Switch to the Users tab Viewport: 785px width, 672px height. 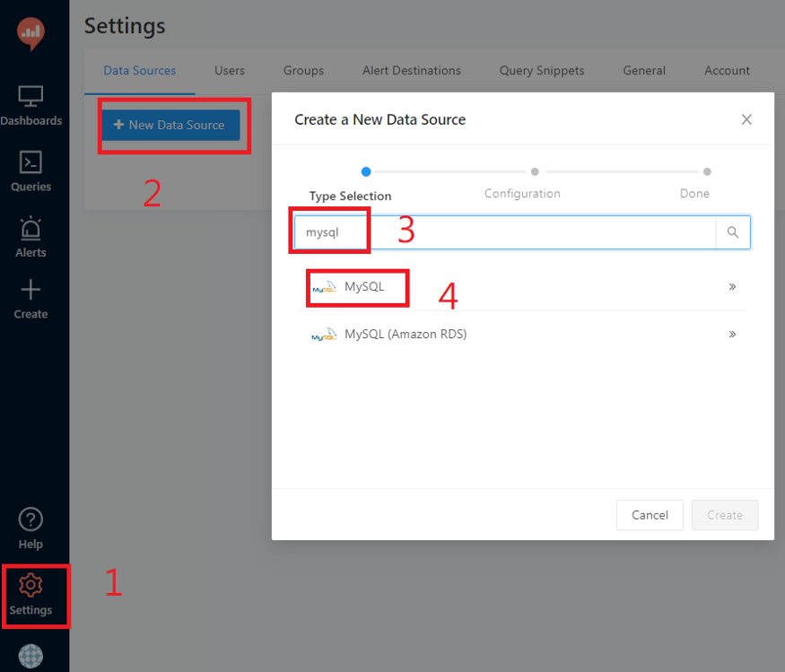(x=230, y=70)
